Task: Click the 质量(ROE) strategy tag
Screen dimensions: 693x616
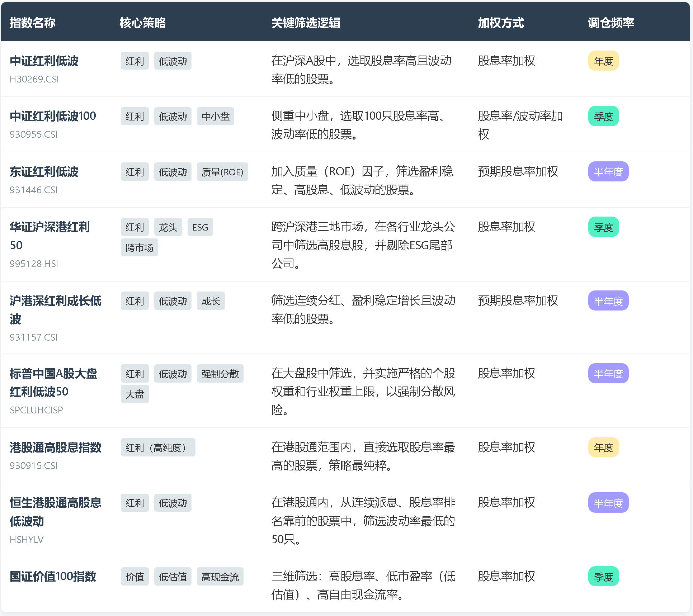Action: (x=222, y=172)
